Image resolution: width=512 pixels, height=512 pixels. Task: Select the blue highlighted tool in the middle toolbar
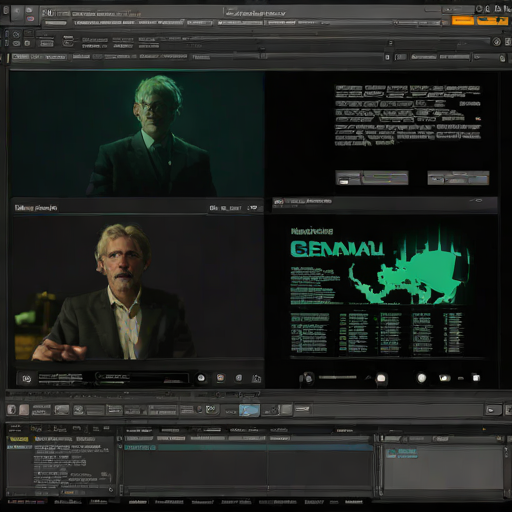(249, 410)
